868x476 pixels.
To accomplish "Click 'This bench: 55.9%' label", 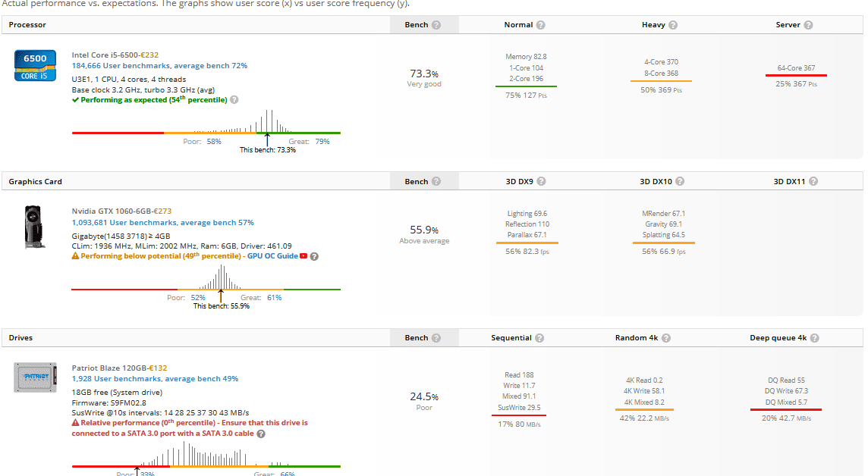I will coord(221,306).
